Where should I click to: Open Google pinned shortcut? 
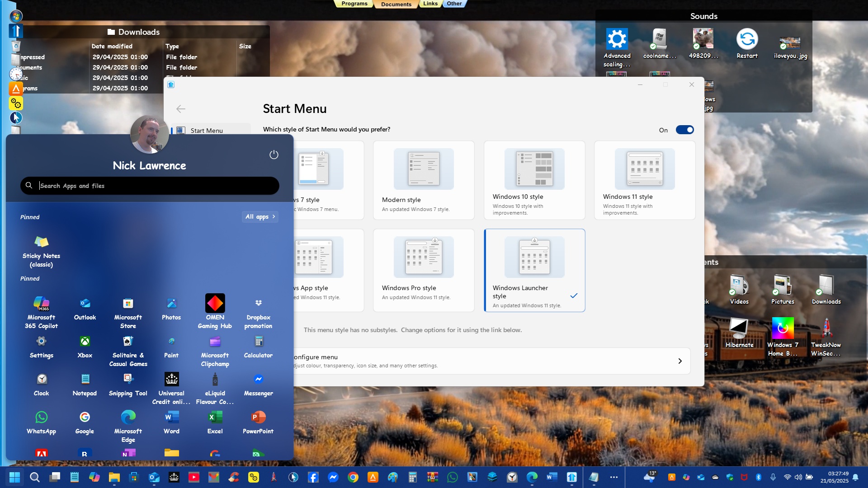85,422
